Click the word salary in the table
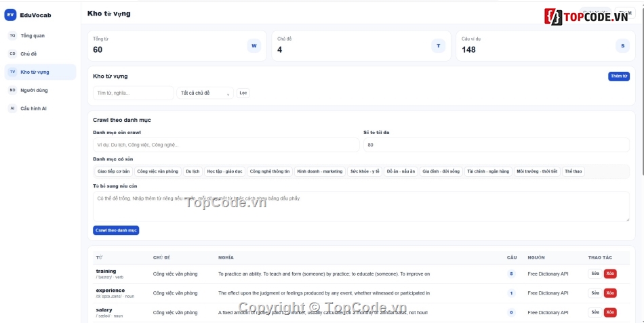Viewport: 644px width, 323px height. click(104, 310)
